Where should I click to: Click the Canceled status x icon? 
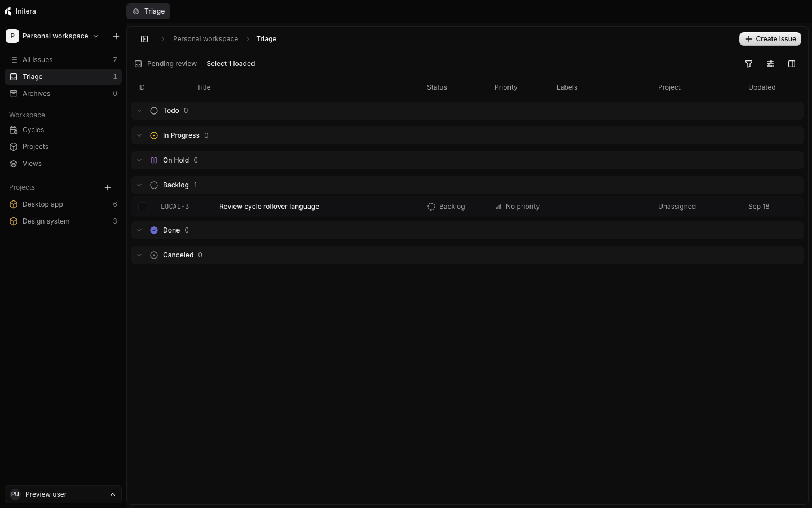tap(154, 255)
